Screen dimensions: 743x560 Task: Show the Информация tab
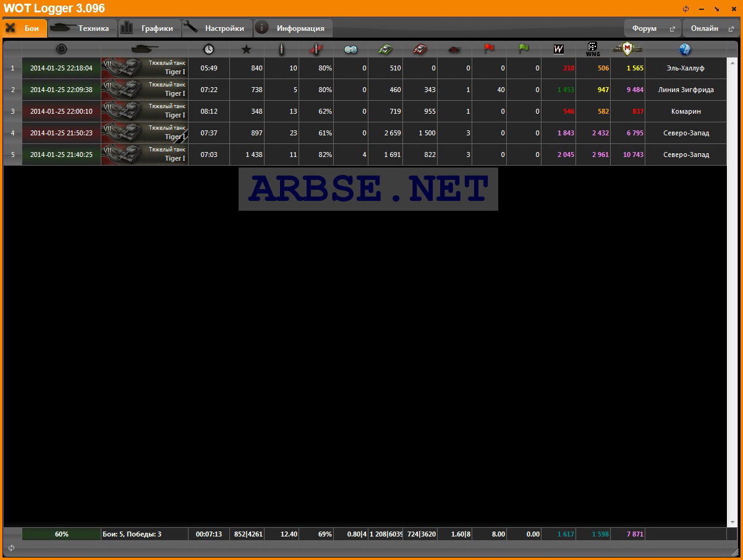pos(293,28)
